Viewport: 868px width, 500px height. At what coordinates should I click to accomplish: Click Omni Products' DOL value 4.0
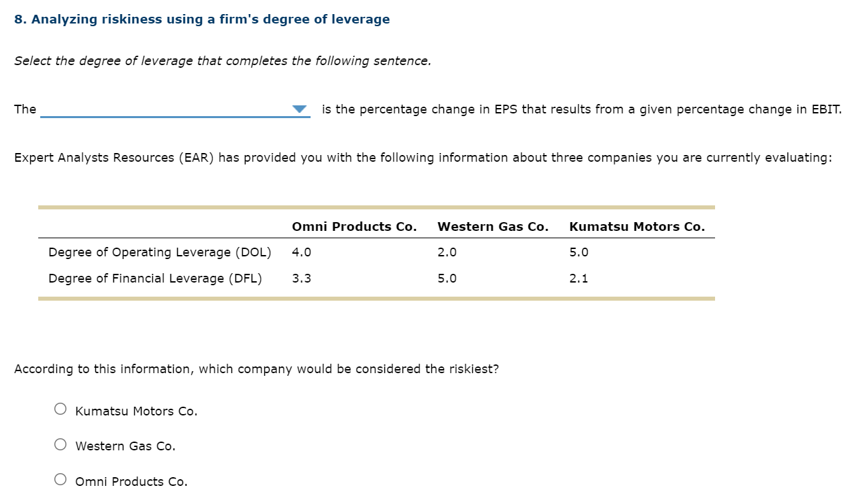point(302,252)
